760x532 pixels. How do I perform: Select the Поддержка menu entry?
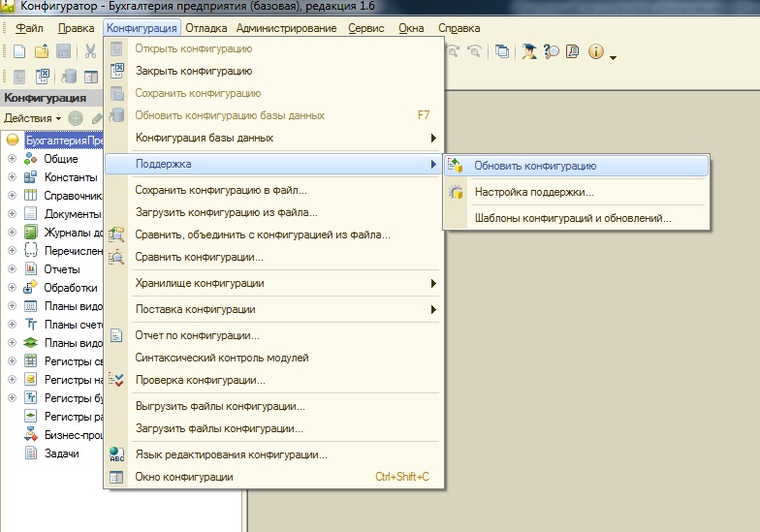pyautogui.click(x=273, y=164)
